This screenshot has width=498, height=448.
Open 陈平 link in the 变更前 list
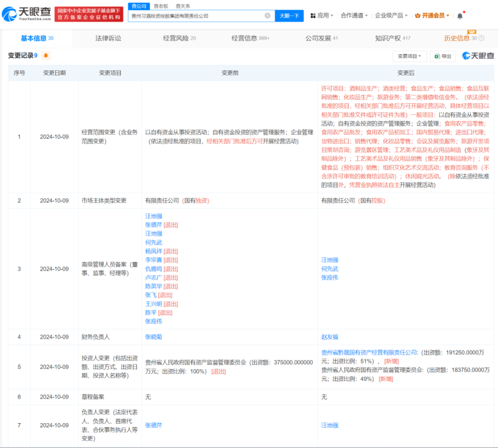(151, 313)
